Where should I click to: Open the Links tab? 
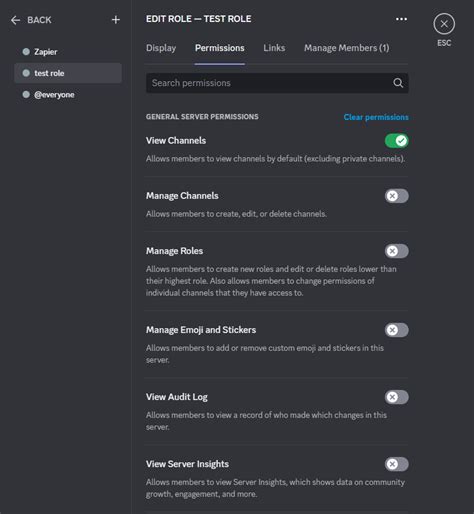[x=274, y=48]
